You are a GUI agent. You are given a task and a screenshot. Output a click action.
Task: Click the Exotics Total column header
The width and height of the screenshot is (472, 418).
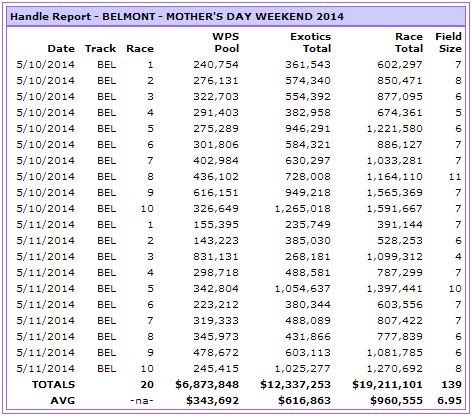310,43
